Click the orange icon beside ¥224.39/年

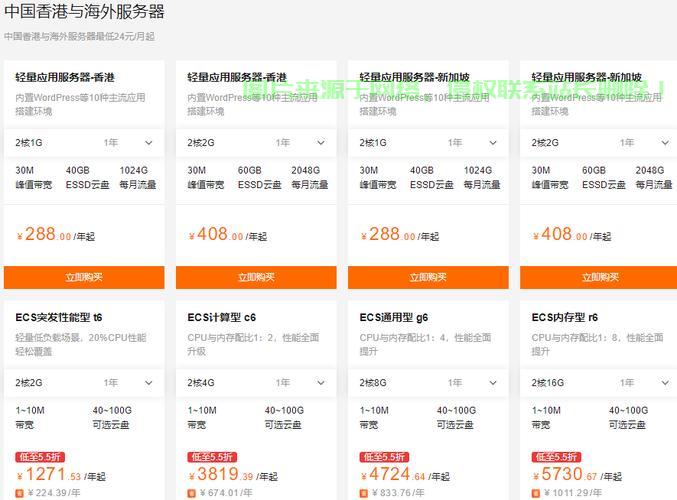click(x=19, y=493)
